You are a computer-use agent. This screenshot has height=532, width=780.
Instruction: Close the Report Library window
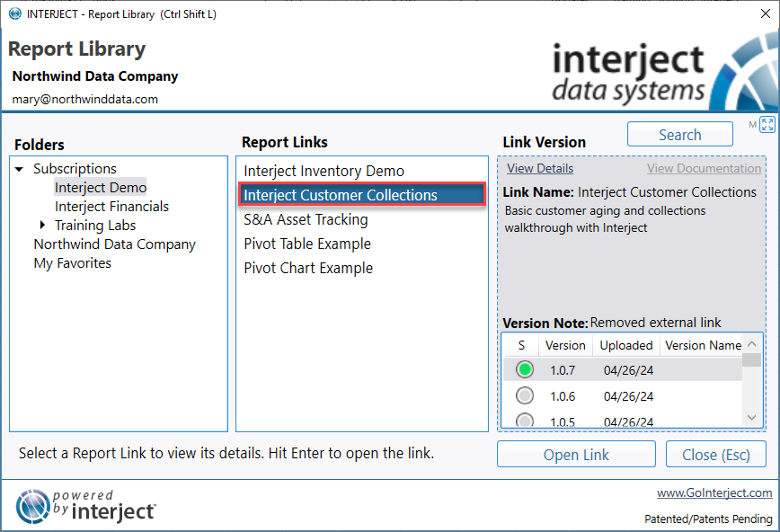click(x=766, y=13)
